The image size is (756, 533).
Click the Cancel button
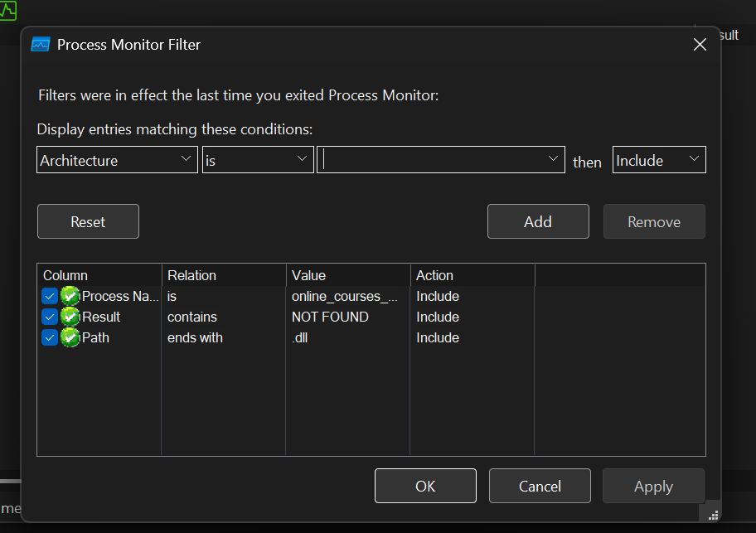tap(540, 486)
